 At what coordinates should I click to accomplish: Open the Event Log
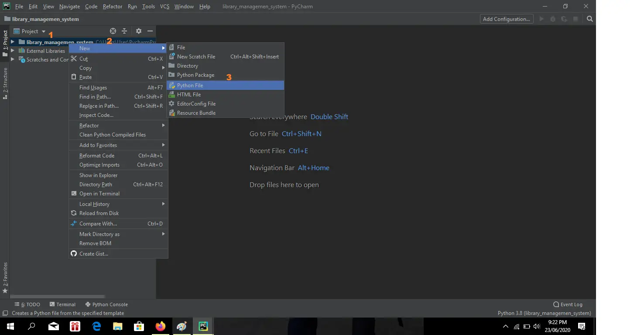click(568, 304)
